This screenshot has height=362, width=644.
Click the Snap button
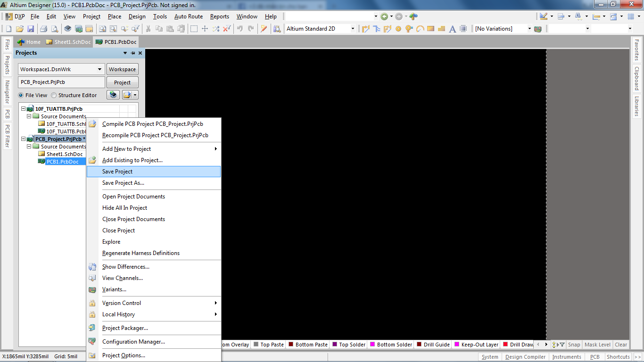click(574, 345)
